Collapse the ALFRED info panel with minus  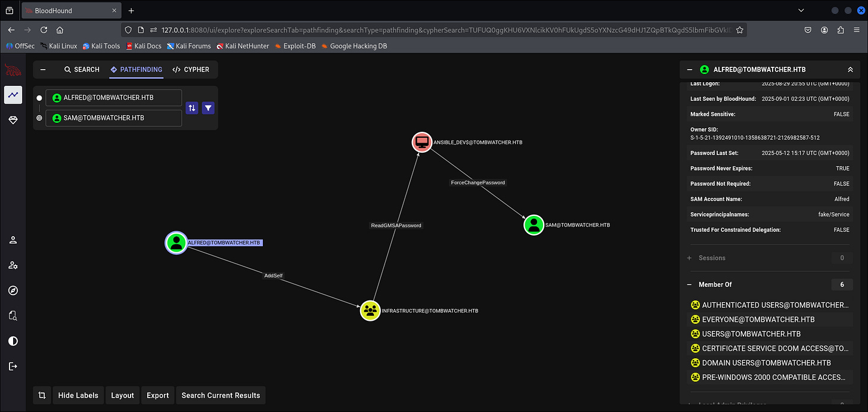click(689, 70)
